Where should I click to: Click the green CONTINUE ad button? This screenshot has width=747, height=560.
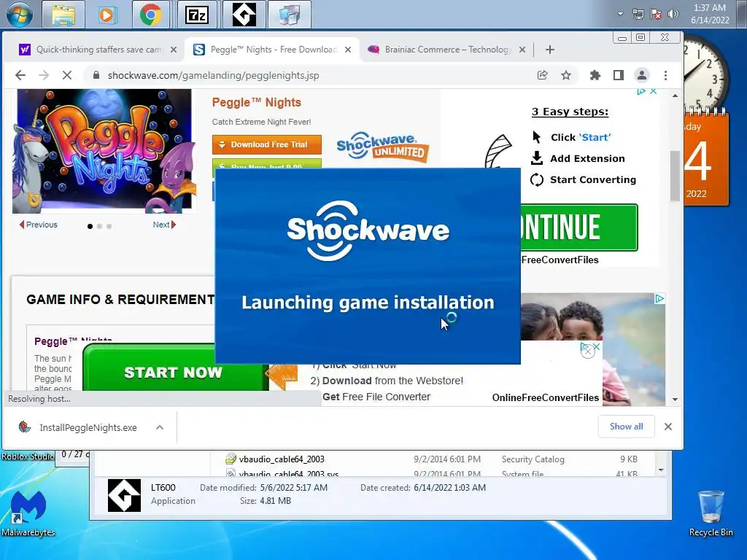pyautogui.click(x=578, y=227)
